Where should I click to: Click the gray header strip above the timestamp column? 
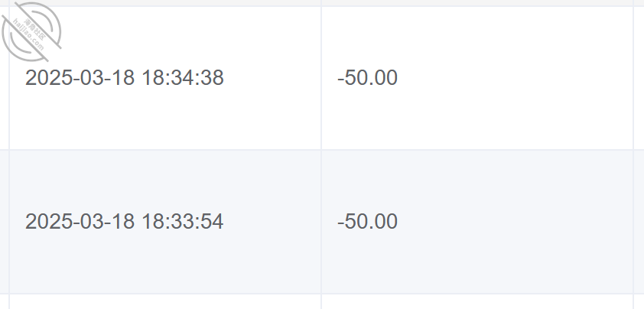[x=165, y=3]
